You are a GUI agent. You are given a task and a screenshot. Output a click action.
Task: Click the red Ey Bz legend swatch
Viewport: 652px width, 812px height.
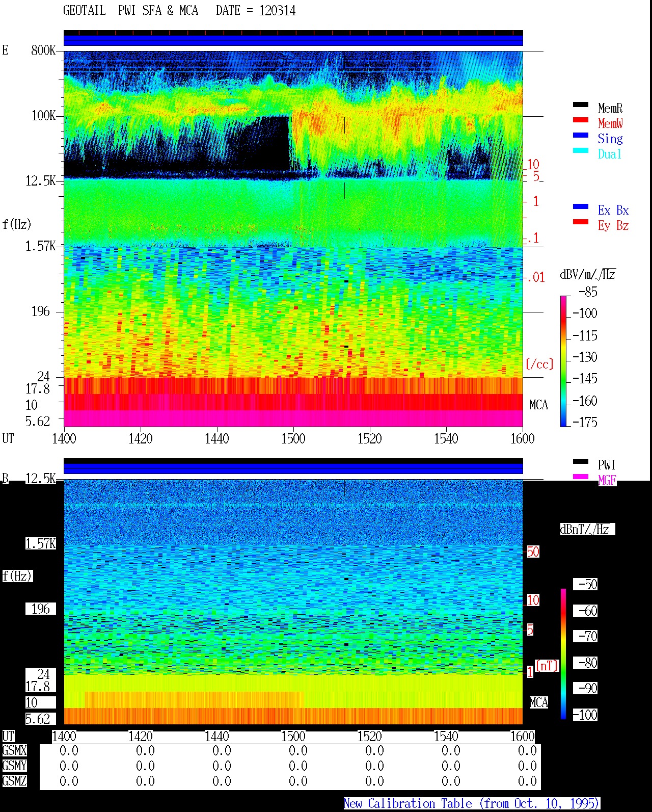tap(581, 222)
